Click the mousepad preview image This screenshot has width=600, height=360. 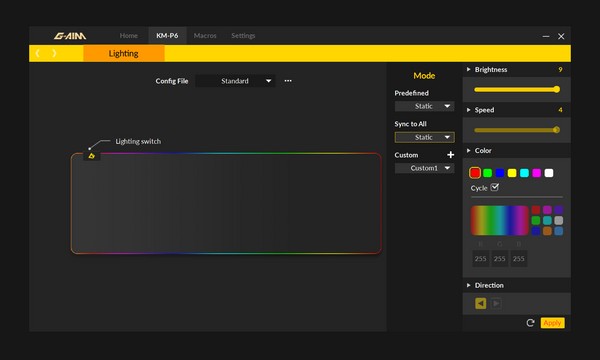coord(226,203)
